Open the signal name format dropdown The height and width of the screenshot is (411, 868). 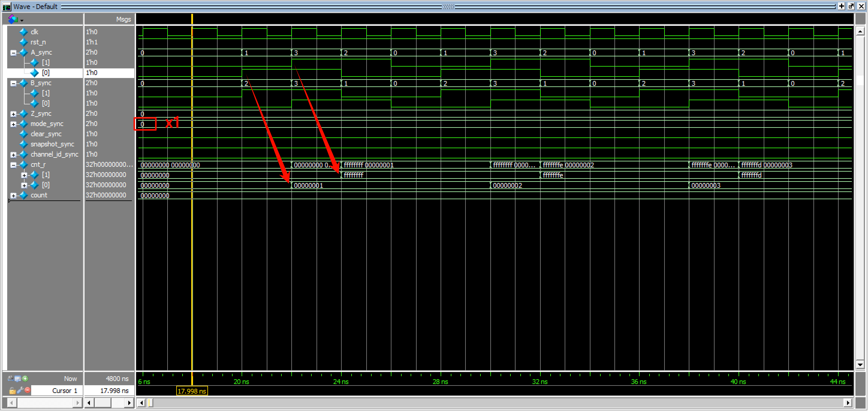(15, 19)
